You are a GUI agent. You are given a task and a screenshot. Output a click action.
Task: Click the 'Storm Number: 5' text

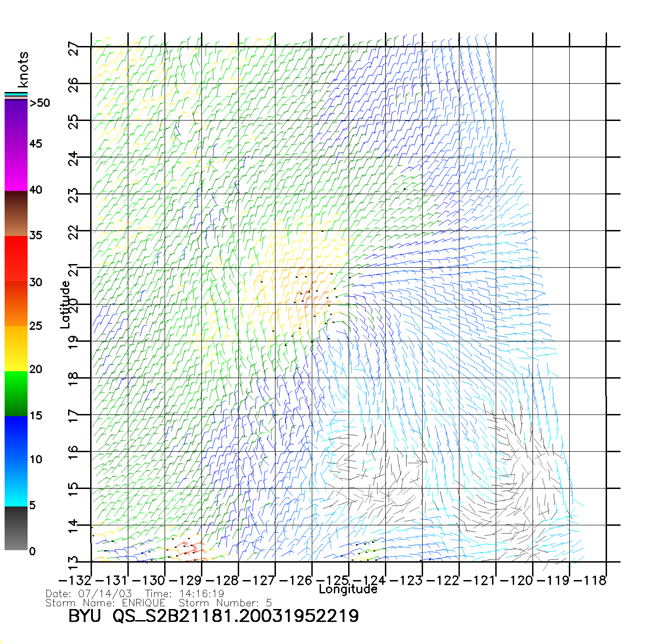pos(225,603)
